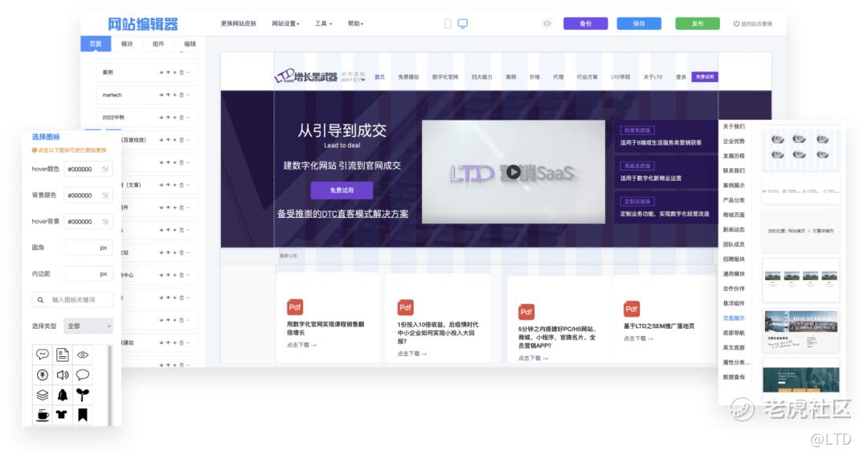Viewport: 868px width, 459px height.
Task: Open the 选择类型 全部 dropdown
Action: 88,326
